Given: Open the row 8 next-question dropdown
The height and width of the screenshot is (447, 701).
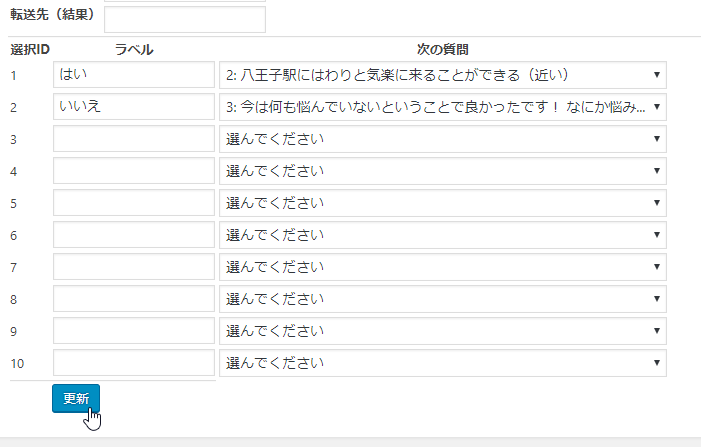Looking at the screenshot, I should point(442,299).
